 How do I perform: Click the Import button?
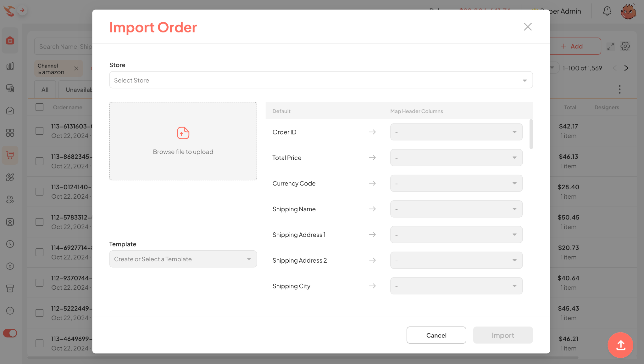click(x=503, y=335)
